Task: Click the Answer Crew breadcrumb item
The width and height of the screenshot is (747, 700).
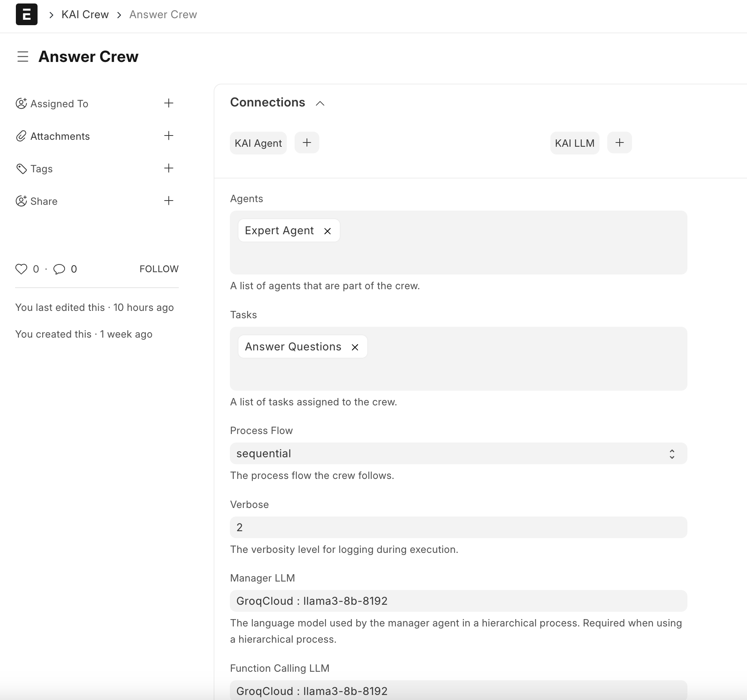Action: (163, 14)
